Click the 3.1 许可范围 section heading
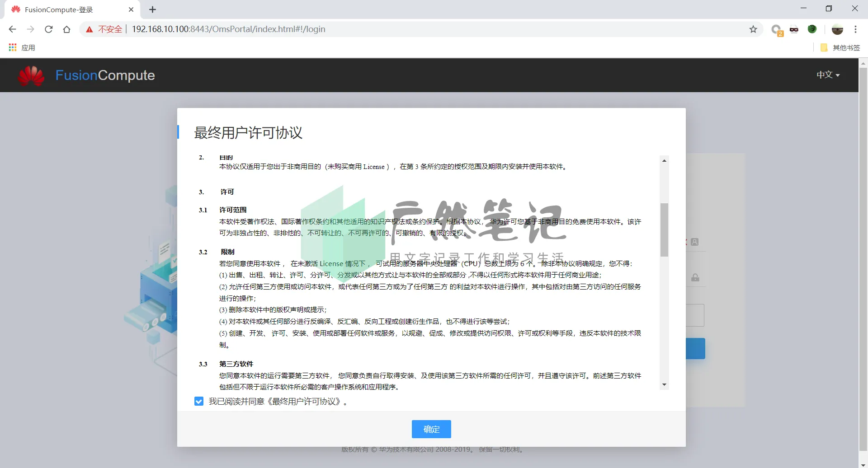The width and height of the screenshot is (868, 468). pos(222,210)
